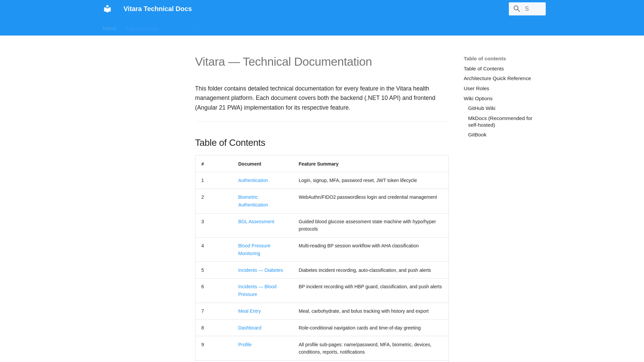
Task: Click the Vitara — Technical Documentation heading
Action: 283,62
